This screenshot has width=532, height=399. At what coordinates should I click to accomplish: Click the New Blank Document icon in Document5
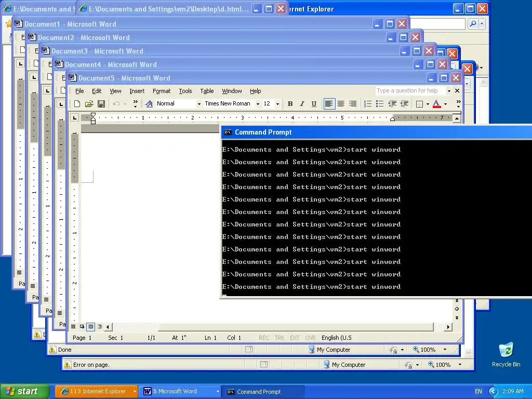[x=77, y=104]
